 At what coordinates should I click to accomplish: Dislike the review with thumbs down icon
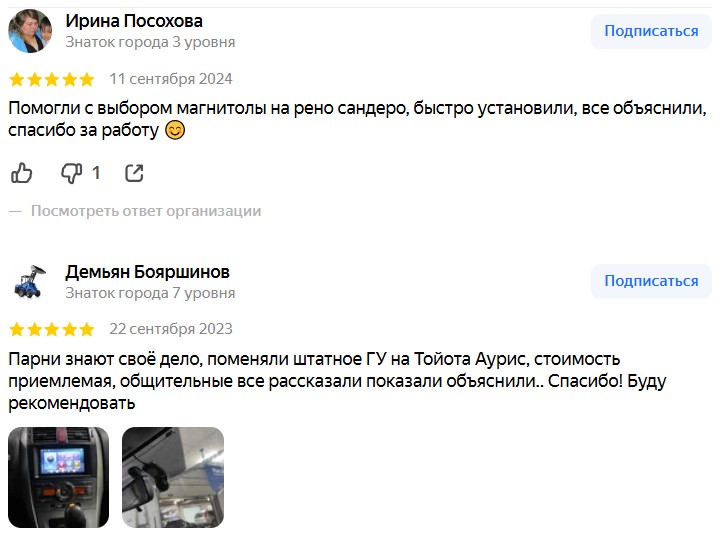pyautogui.click(x=72, y=173)
